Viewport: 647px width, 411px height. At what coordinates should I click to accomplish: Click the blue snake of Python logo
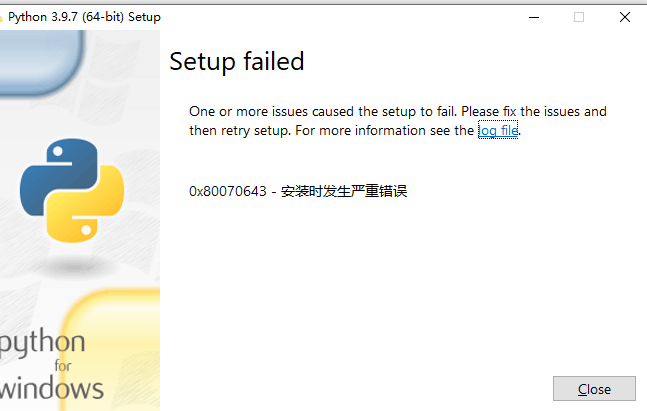(56, 175)
